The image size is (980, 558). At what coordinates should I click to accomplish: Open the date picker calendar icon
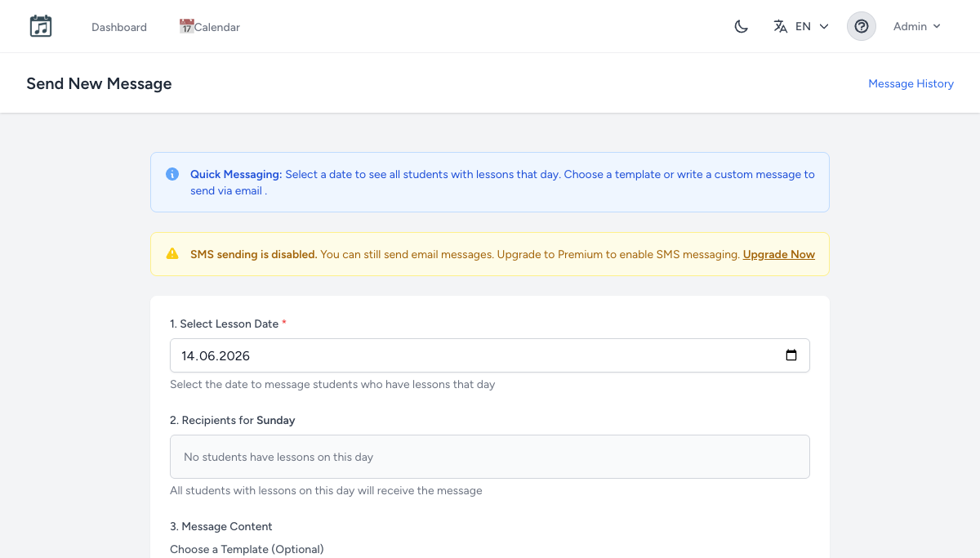coord(791,355)
